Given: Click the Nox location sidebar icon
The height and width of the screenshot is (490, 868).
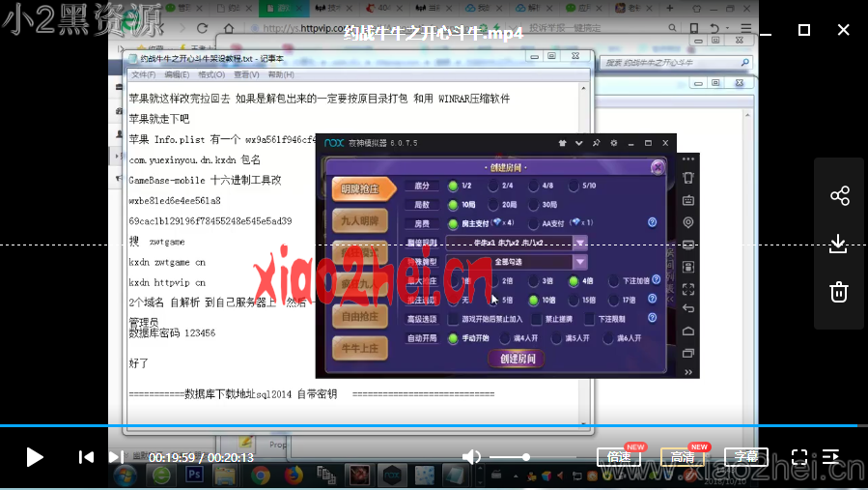Looking at the screenshot, I should 688,222.
